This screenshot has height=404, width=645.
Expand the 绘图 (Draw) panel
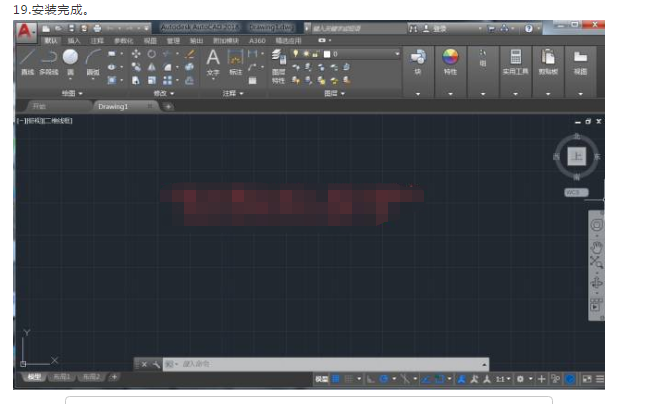pos(72,93)
